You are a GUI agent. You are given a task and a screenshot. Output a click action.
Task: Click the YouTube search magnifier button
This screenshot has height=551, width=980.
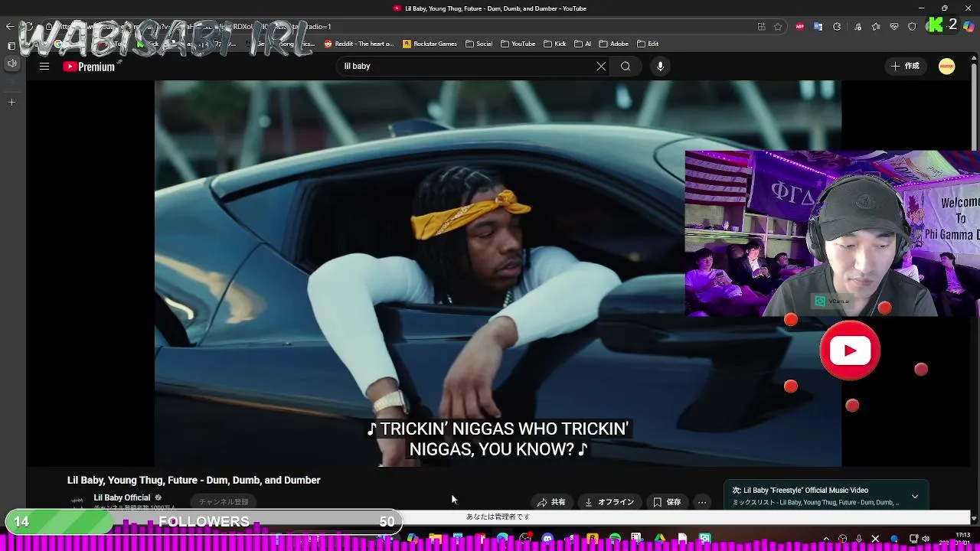(626, 67)
